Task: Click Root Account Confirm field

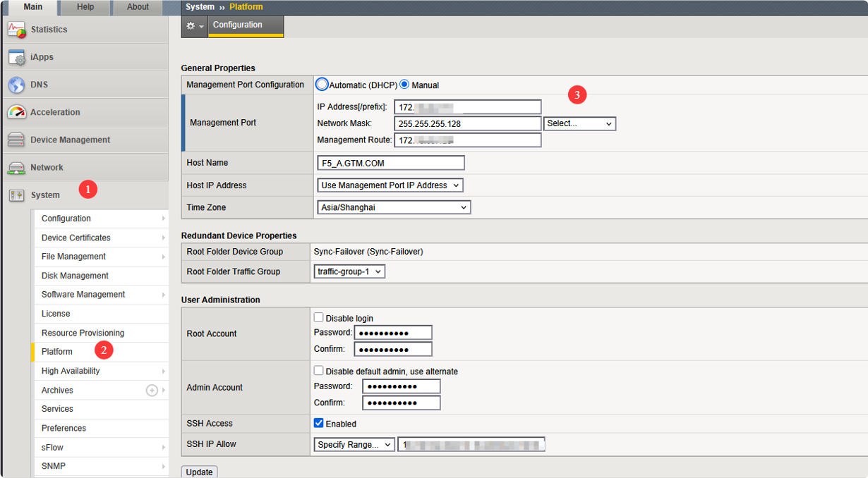Action: coord(393,349)
